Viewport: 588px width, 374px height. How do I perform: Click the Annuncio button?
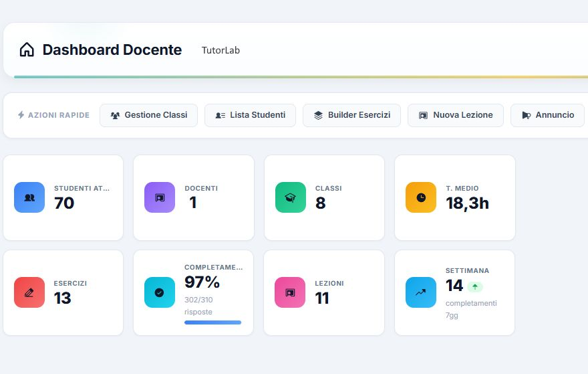coord(547,115)
